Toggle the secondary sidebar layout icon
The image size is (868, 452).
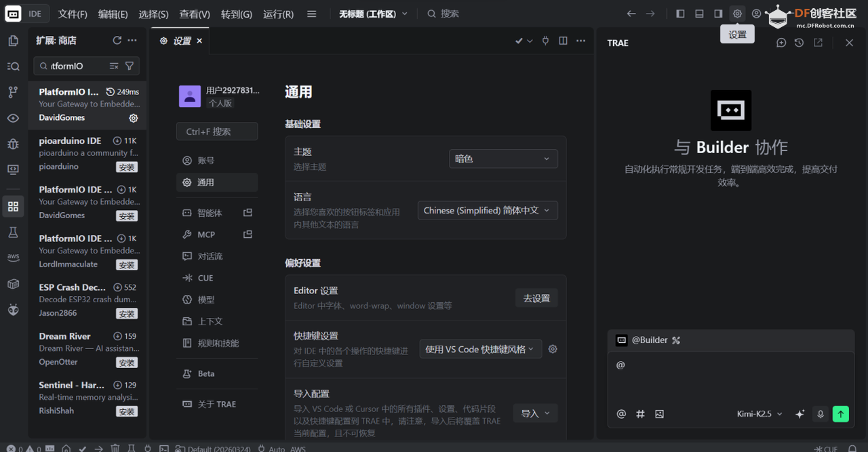[x=717, y=13]
